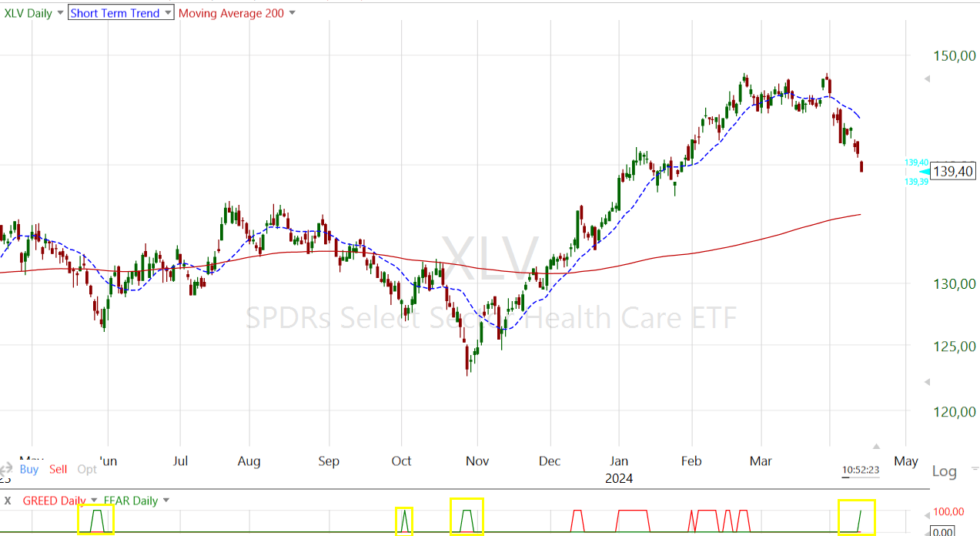Screen dimensions: 980x536
Task: Click the time-axis arrow marker before May
Action: [876, 445]
